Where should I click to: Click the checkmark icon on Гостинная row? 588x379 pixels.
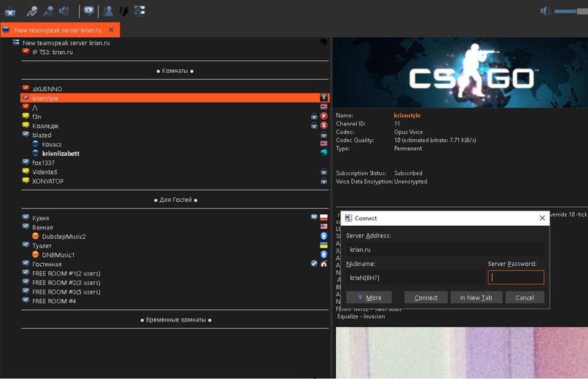point(314,263)
